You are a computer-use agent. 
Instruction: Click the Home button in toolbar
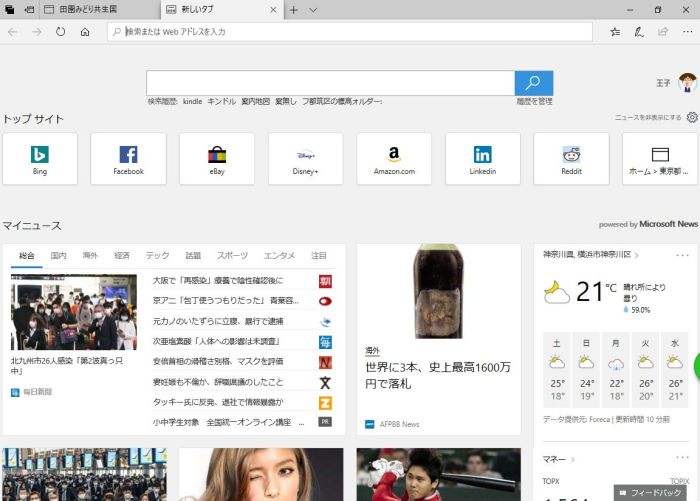(85, 32)
